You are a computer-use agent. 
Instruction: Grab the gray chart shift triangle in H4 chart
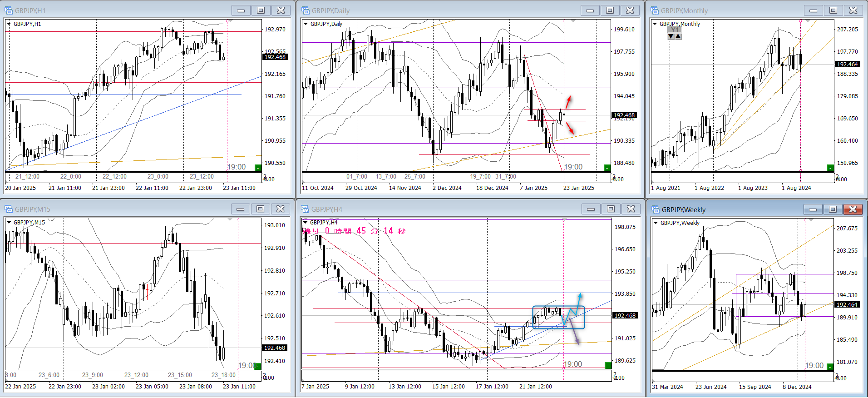[565, 219]
